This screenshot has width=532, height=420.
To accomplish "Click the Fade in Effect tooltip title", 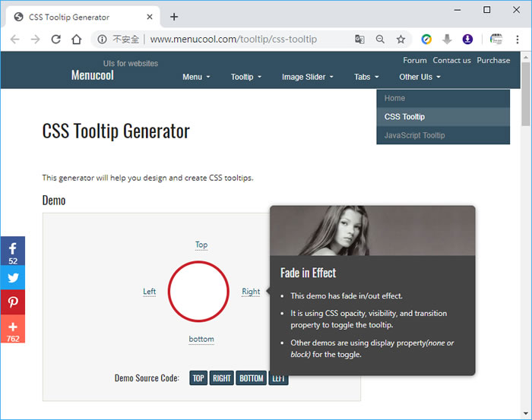I will [x=308, y=273].
